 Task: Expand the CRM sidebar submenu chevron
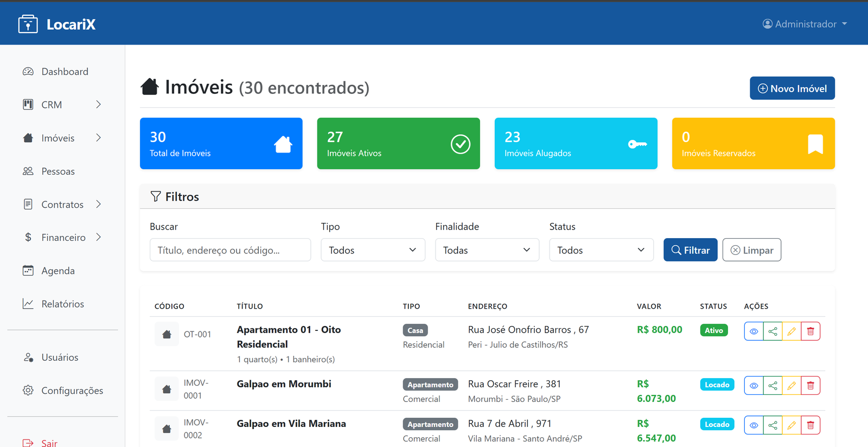[x=99, y=105]
